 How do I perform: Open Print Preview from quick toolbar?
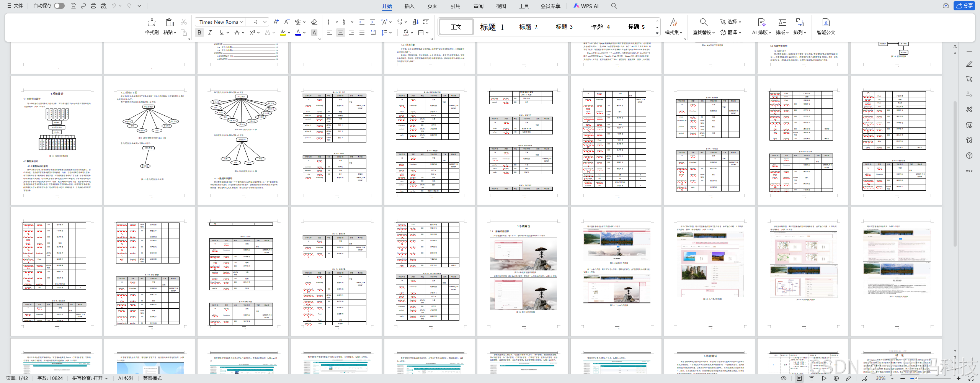coord(103,6)
